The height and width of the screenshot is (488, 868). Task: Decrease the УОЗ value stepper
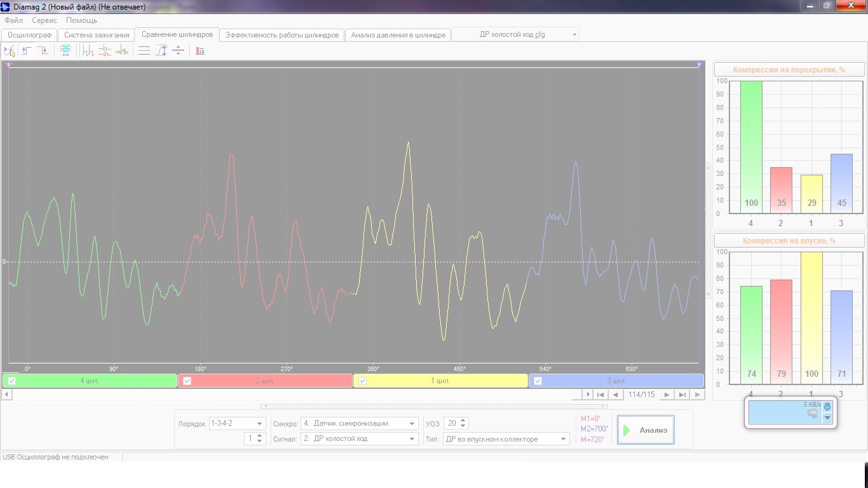[463, 426]
